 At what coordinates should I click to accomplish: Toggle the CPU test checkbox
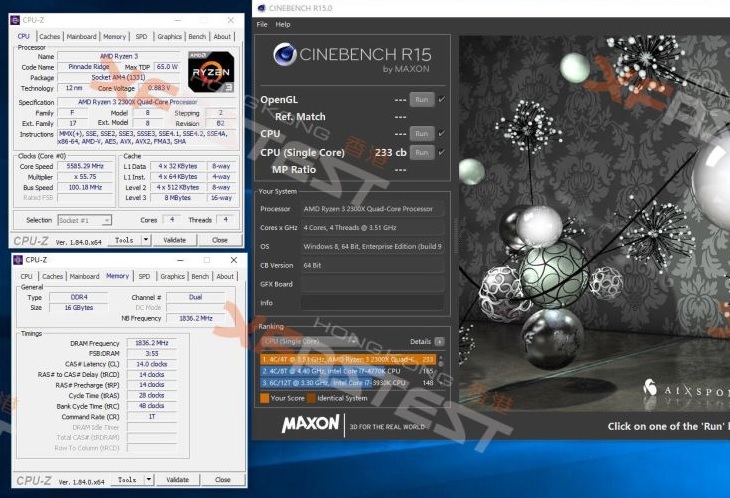(x=441, y=134)
